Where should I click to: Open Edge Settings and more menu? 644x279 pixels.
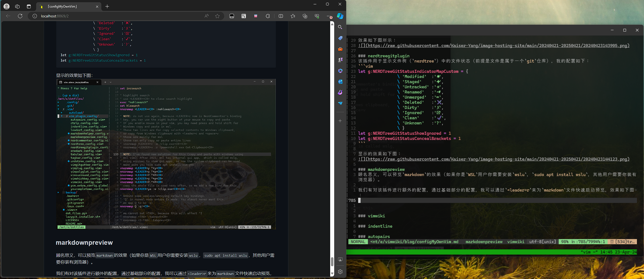[329, 16]
